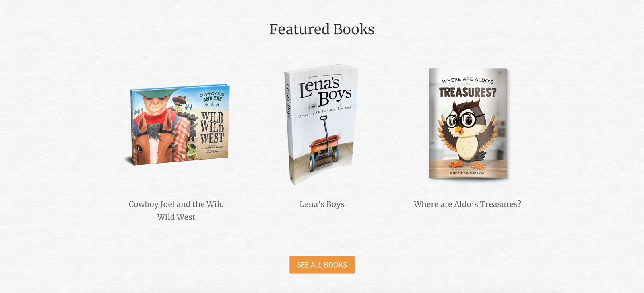Click the large 'Lena's Boys' title printed on the cover
This screenshot has width=644, height=293.
click(x=324, y=91)
